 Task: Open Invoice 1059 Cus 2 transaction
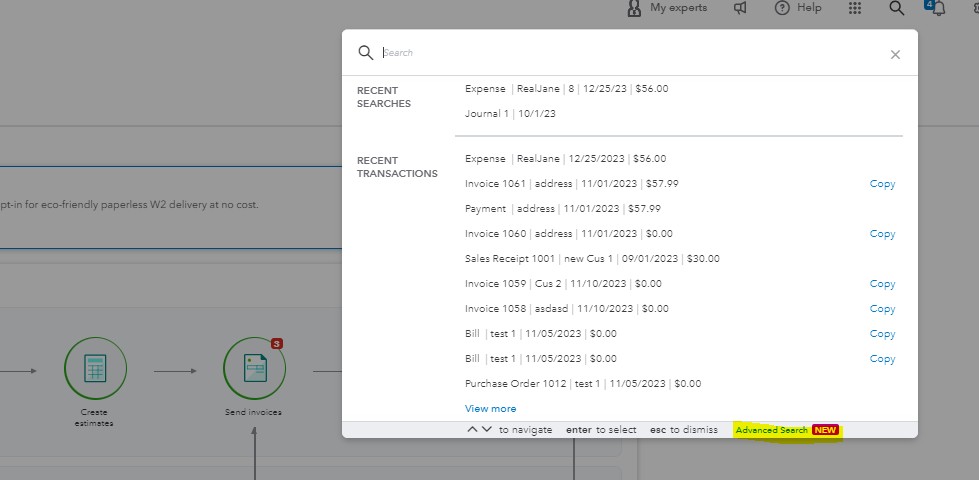[563, 283]
